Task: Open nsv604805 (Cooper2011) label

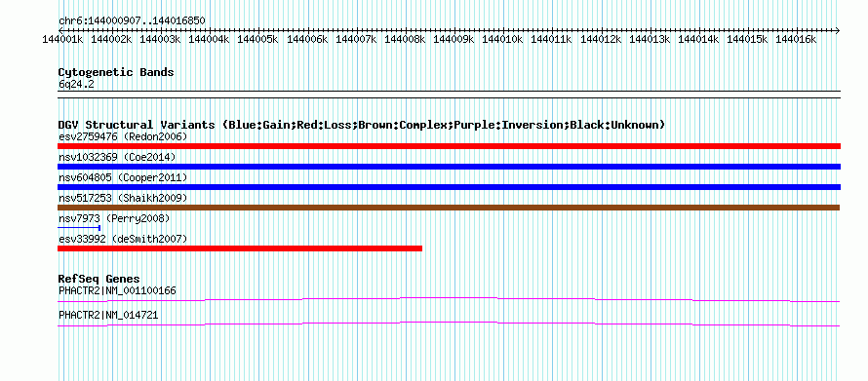Action: tap(123, 177)
